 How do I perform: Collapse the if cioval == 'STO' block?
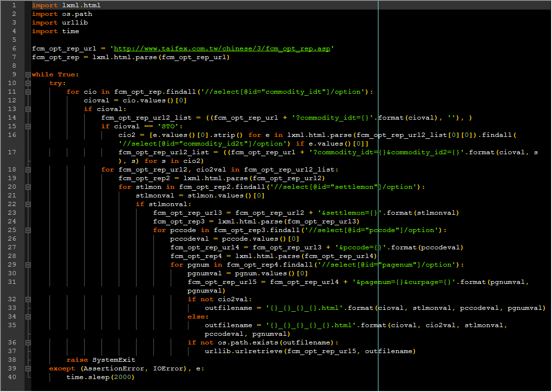click(28, 126)
